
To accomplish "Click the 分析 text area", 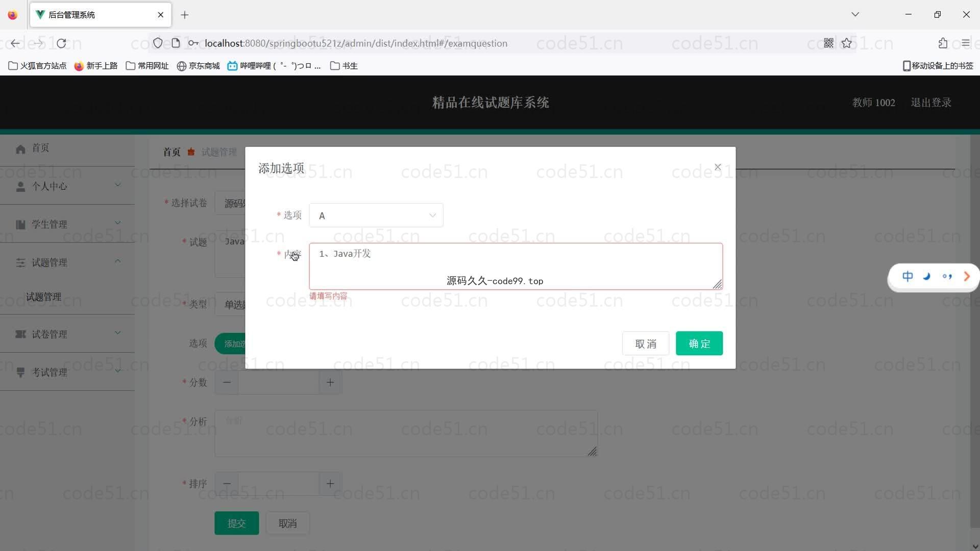I will point(406,433).
